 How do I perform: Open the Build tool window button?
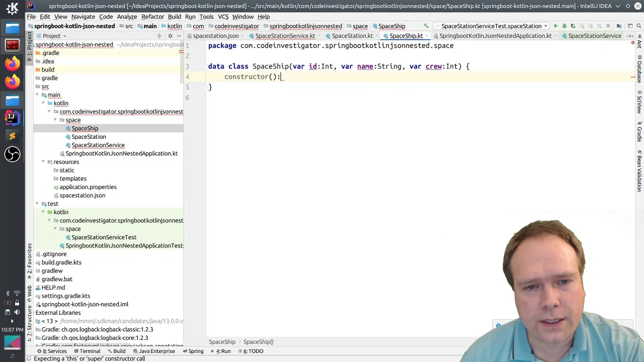click(116, 351)
